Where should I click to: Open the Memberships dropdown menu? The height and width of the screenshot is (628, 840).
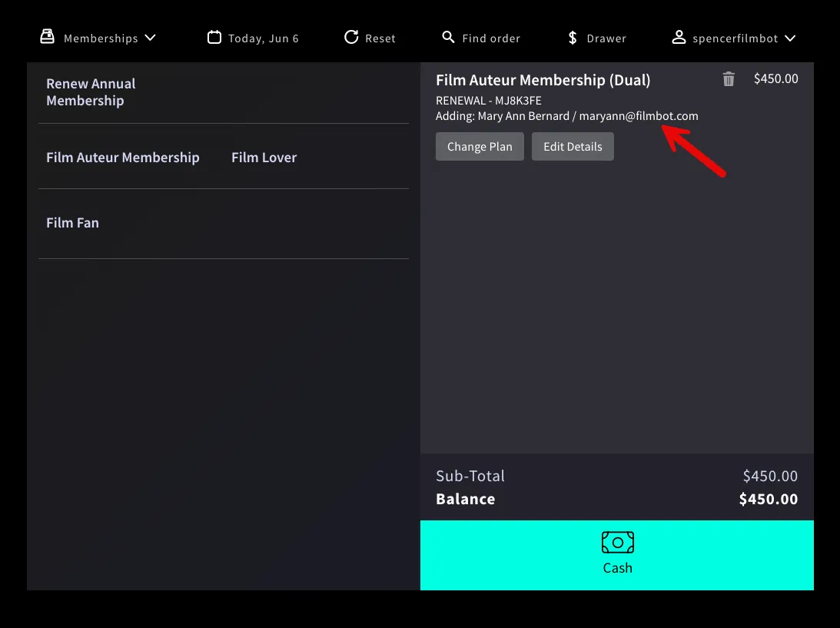coord(98,38)
